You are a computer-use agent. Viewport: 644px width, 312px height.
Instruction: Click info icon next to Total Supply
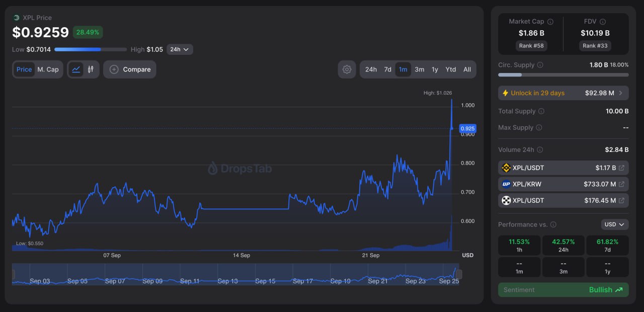541,111
